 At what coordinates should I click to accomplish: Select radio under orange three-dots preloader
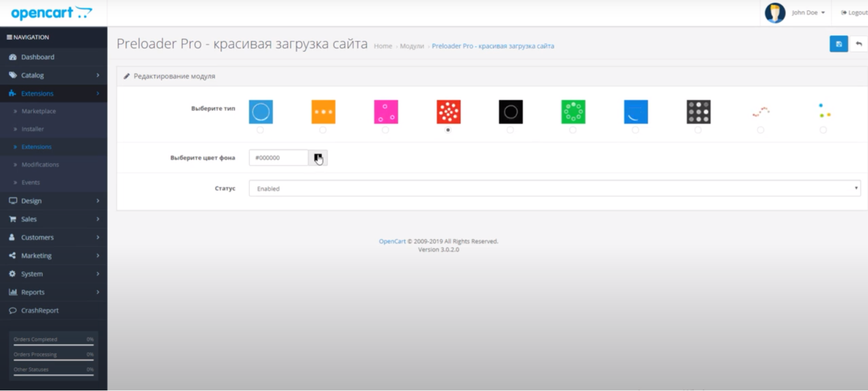[x=323, y=130]
